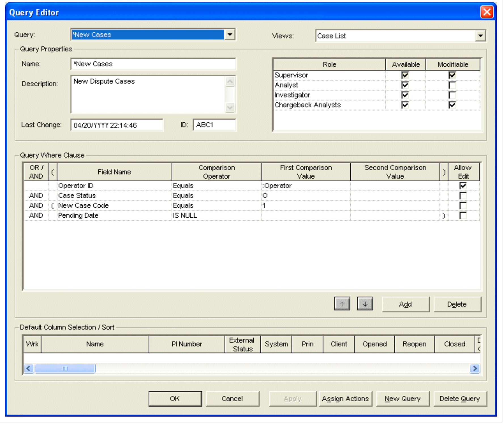
Task: Toggle the Available checkbox for Investigator
Action: coord(405,95)
